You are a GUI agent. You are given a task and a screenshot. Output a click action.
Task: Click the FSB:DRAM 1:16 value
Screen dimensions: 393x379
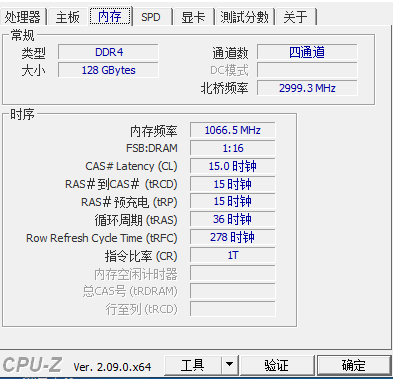click(x=233, y=148)
